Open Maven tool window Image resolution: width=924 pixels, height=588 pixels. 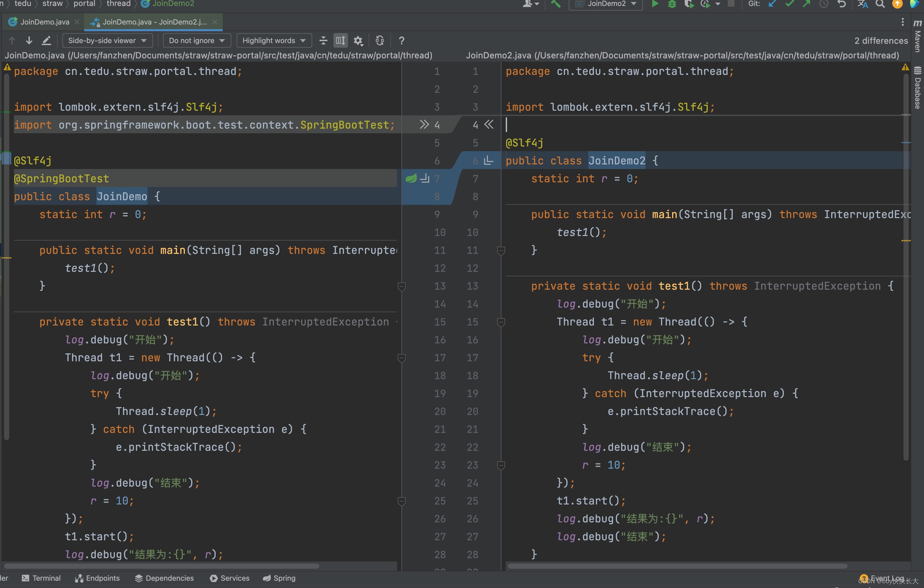coord(917,36)
